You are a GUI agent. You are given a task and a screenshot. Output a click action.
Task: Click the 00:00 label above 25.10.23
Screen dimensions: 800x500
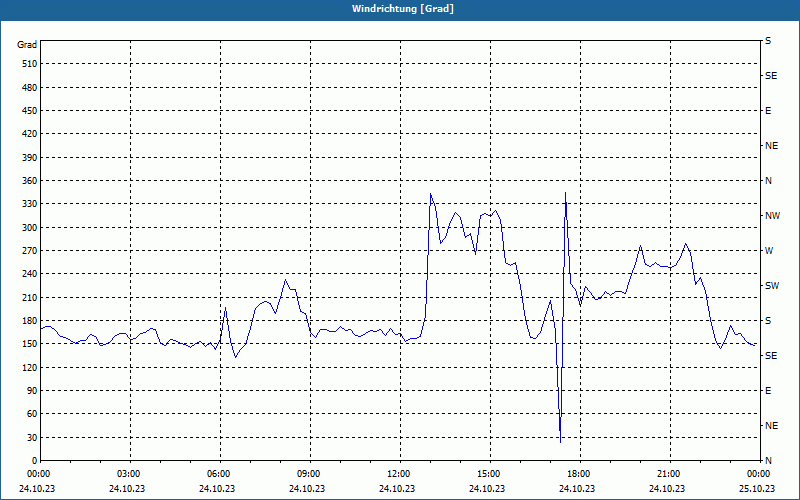pyautogui.click(x=759, y=473)
